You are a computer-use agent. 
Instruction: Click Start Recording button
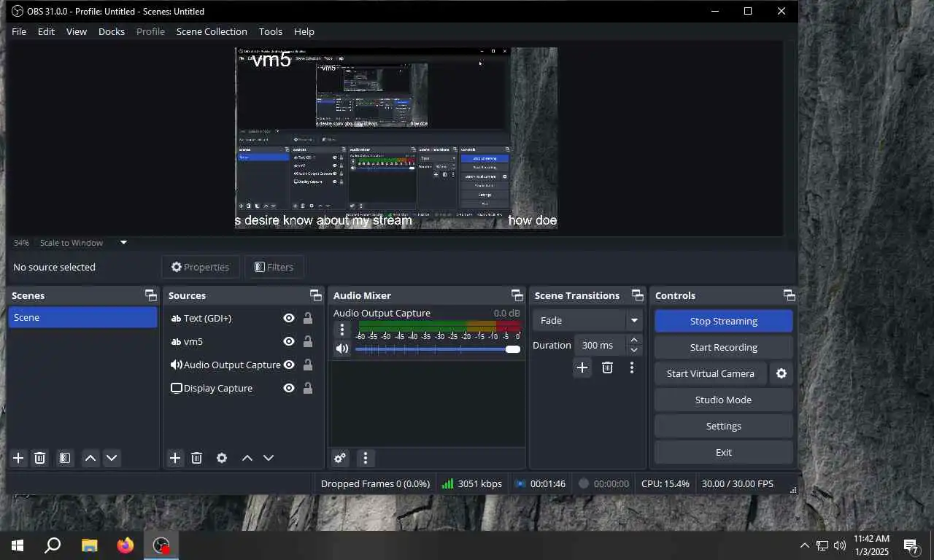coord(724,347)
